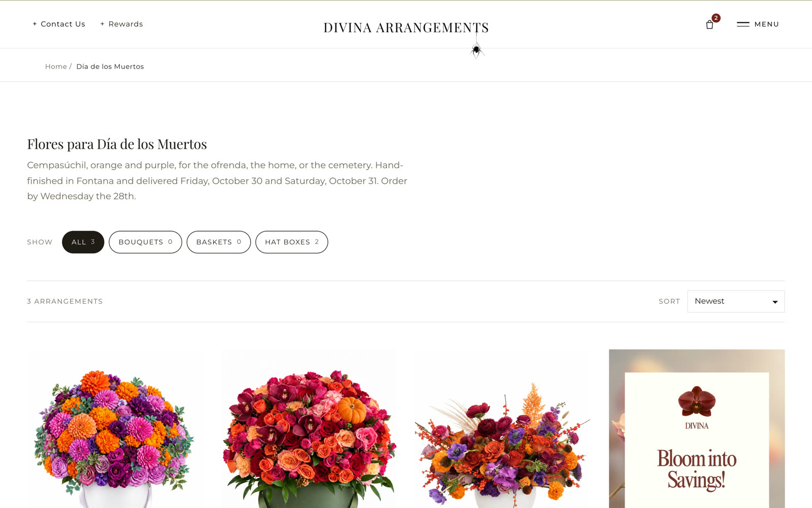Click the 'Flores para Día de los Muertos' heading

pyautogui.click(x=117, y=144)
